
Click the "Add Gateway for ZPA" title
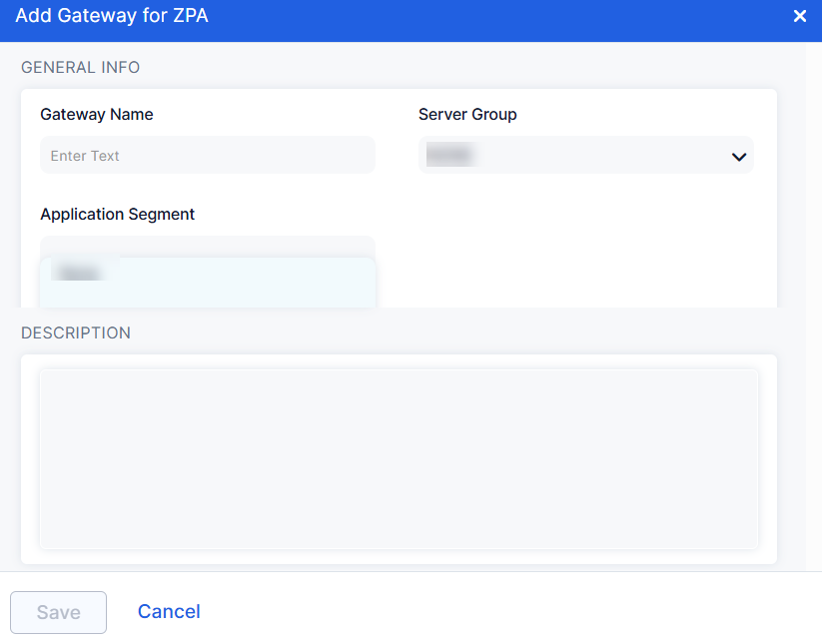click(112, 16)
